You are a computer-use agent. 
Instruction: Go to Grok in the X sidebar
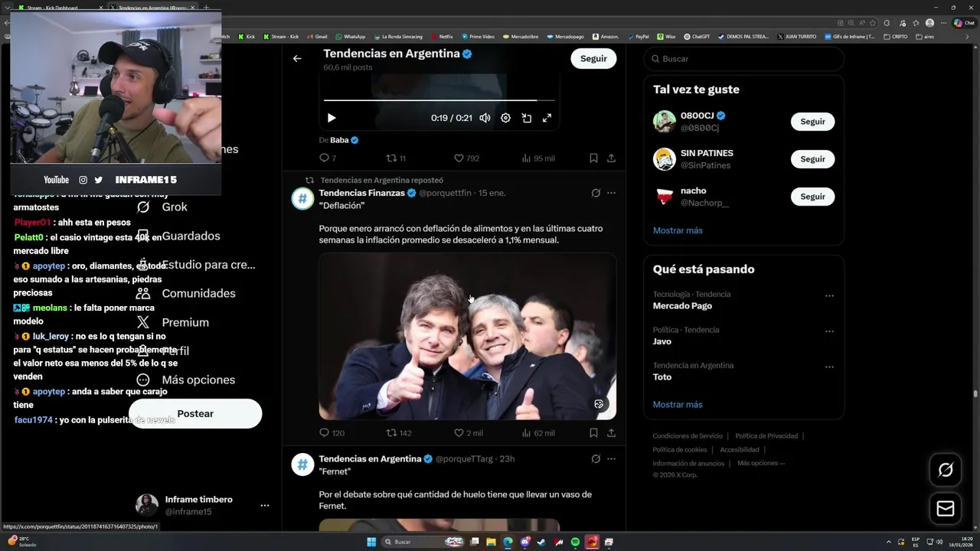click(x=162, y=207)
